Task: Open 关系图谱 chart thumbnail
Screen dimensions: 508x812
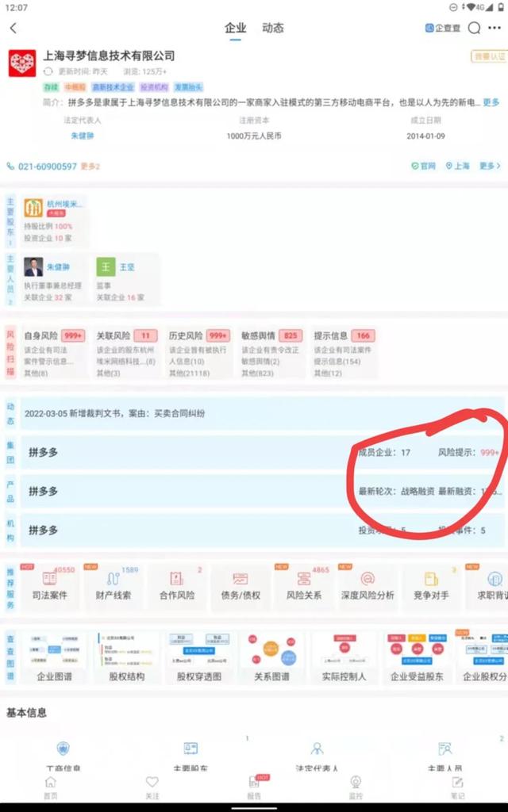Action: click(x=271, y=657)
